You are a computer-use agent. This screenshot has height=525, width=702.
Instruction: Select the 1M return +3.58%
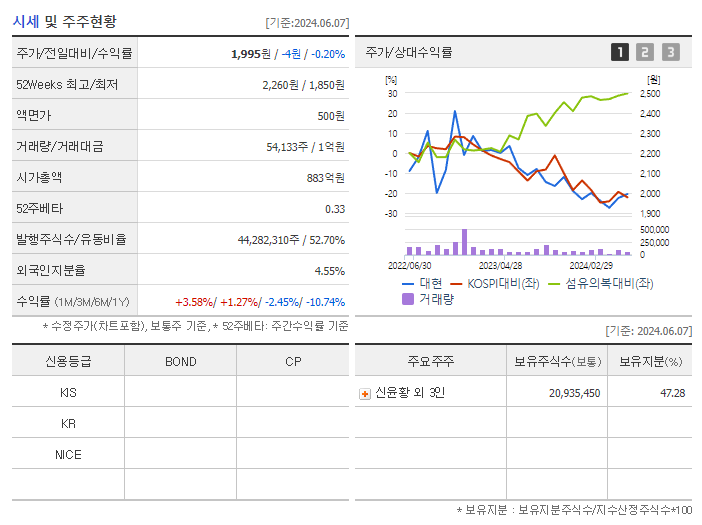[x=194, y=302]
